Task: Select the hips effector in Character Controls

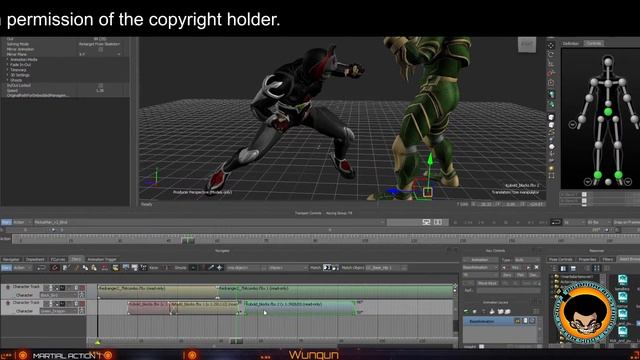Action: click(x=608, y=111)
